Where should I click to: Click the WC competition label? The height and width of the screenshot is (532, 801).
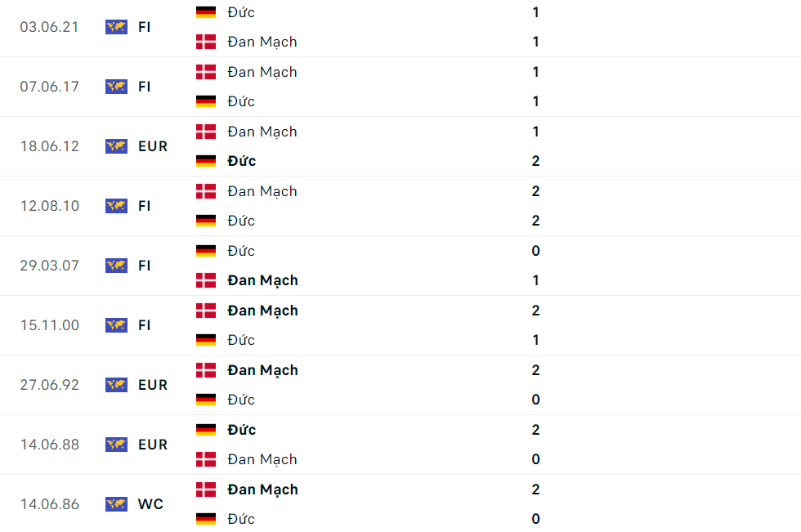coord(150,504)
